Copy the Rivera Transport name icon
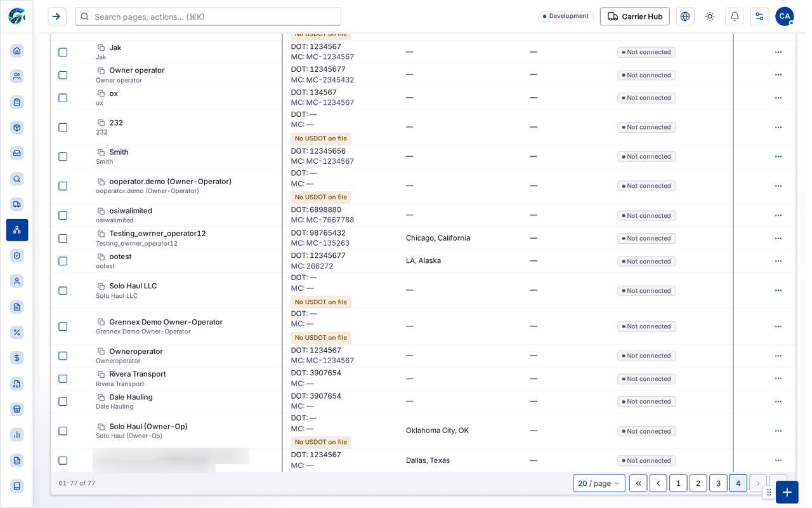Screen dimensions: 812x508 [x=101, y=375]
